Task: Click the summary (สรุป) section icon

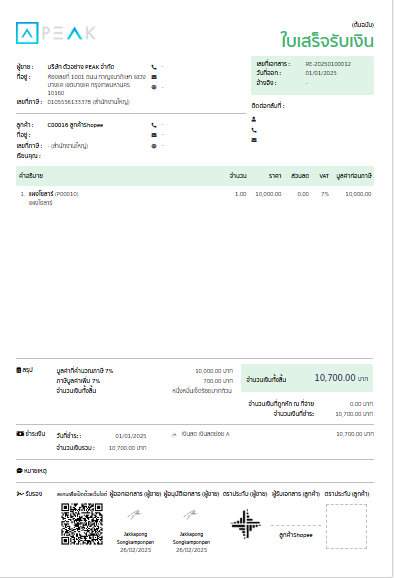Action: [18, 370]
